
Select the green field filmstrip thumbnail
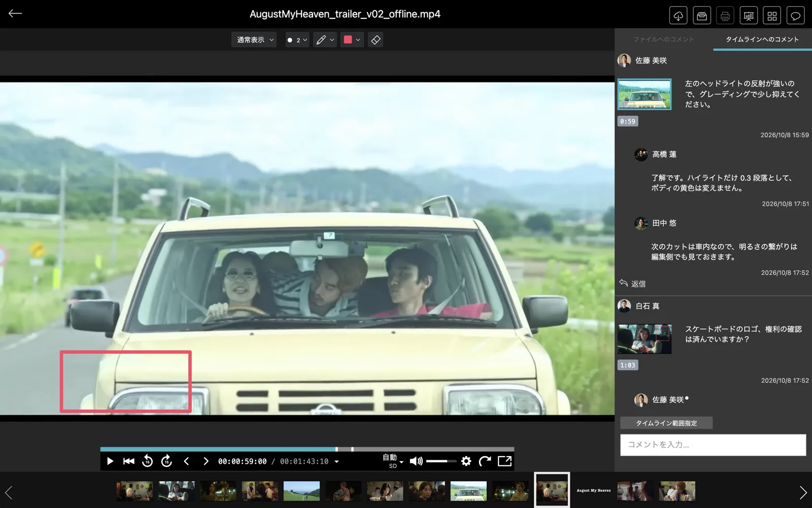click(x=301, y=491)
